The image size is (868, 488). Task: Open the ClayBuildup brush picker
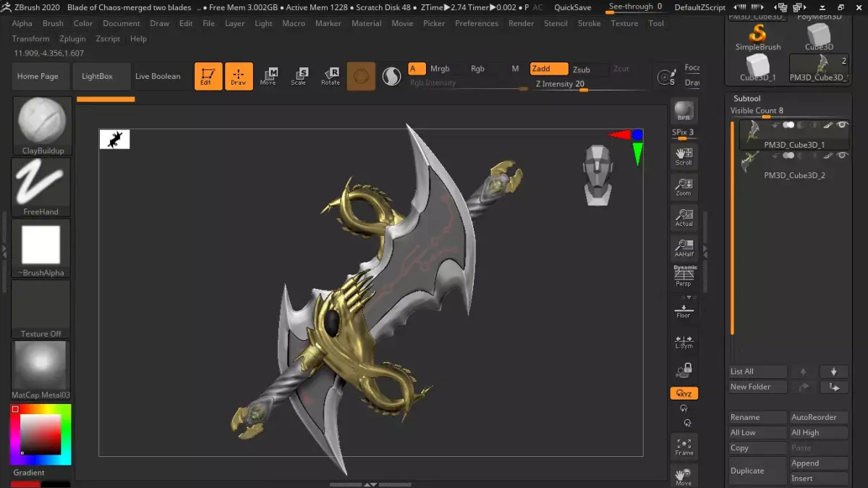pos(41,127)
